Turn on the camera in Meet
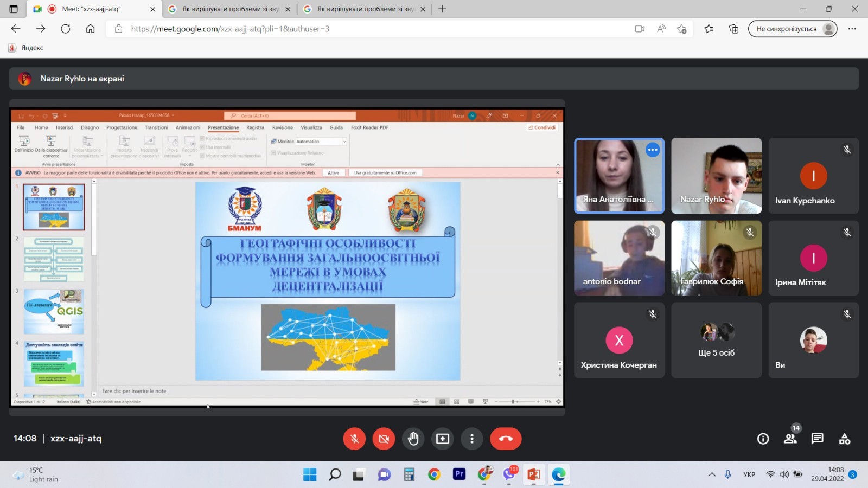The width and height of the screenshot is (868, 488). point(384,439)
